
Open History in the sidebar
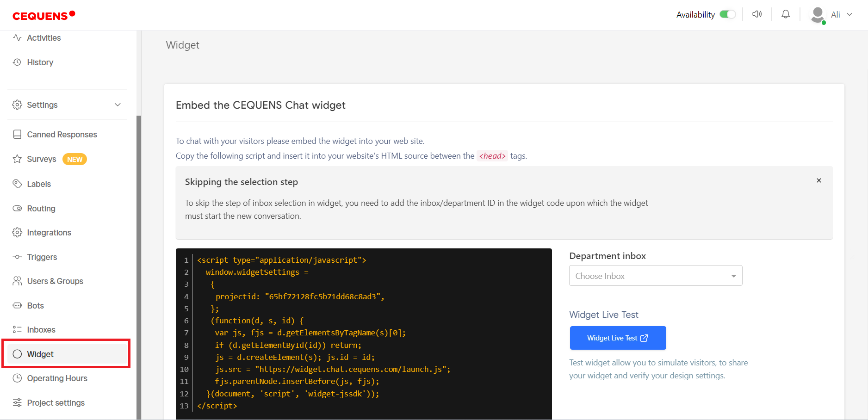point(40,62)
